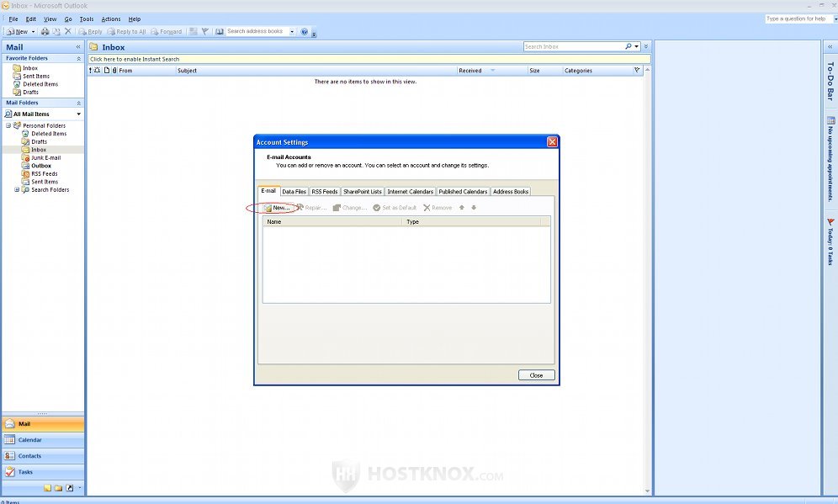Switch to the Address Books tab
Viewport: 838px width, 504px height.
click(511, 191)
